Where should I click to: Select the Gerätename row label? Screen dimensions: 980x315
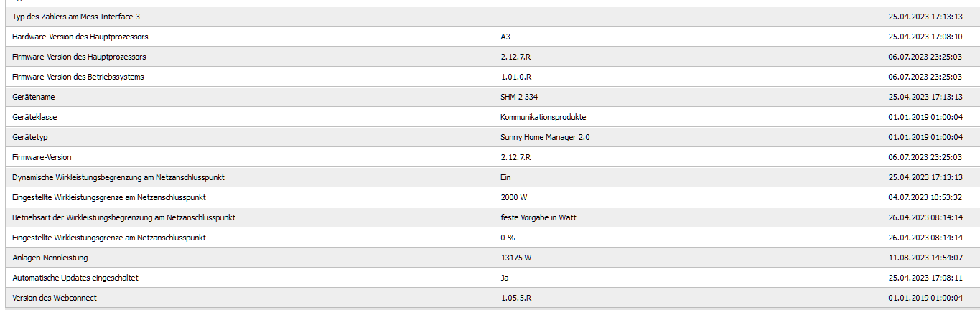coord(34,97)
